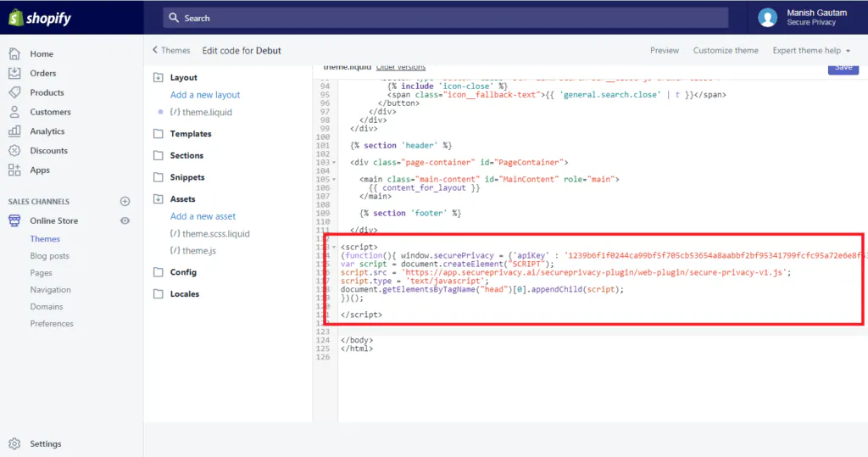Image resolution: width=868 pixels, height=457 pixels.
Task: Open Products in the sidebar
Action: click(47, 92)
